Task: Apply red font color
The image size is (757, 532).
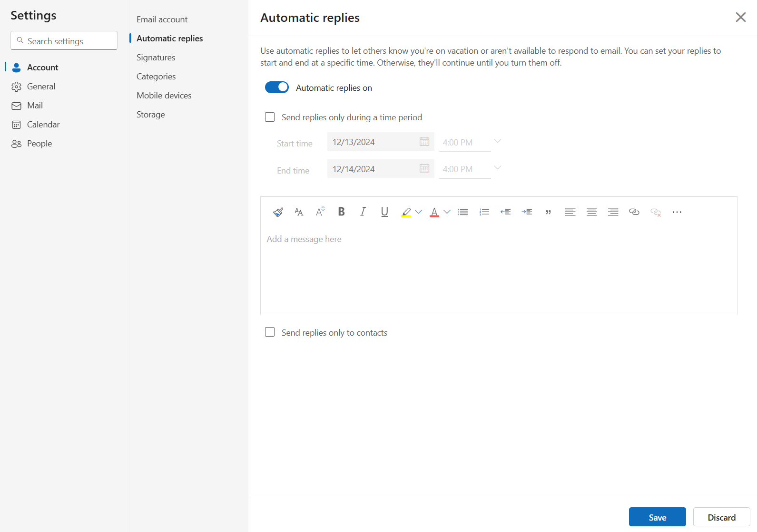Action: tap(434, 212)
